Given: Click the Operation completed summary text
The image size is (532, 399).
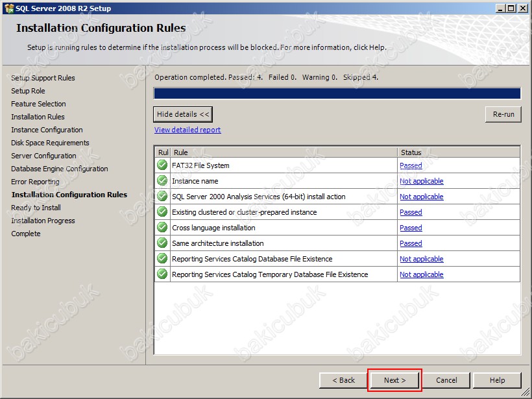Looking at the screenshot, I should pyautogui.click(x=267, y=77).
